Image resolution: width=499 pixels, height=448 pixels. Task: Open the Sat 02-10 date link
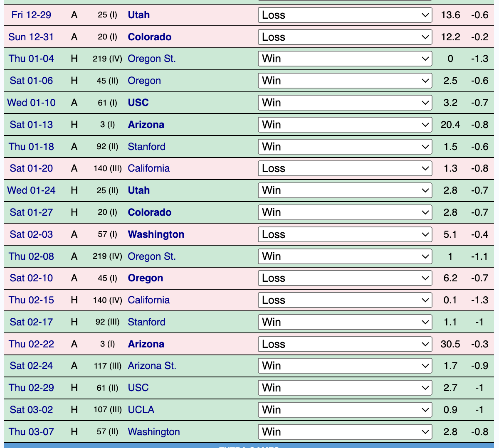(31, 278)
